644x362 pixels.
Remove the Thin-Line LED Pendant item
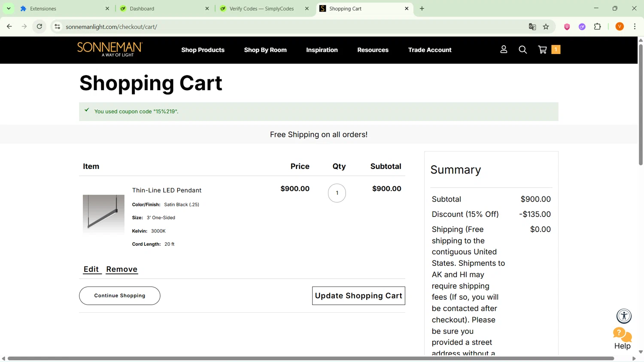122,269
